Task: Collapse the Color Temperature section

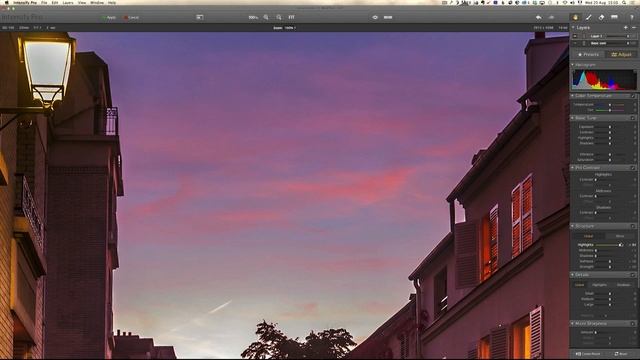Action: pos(573,96)
